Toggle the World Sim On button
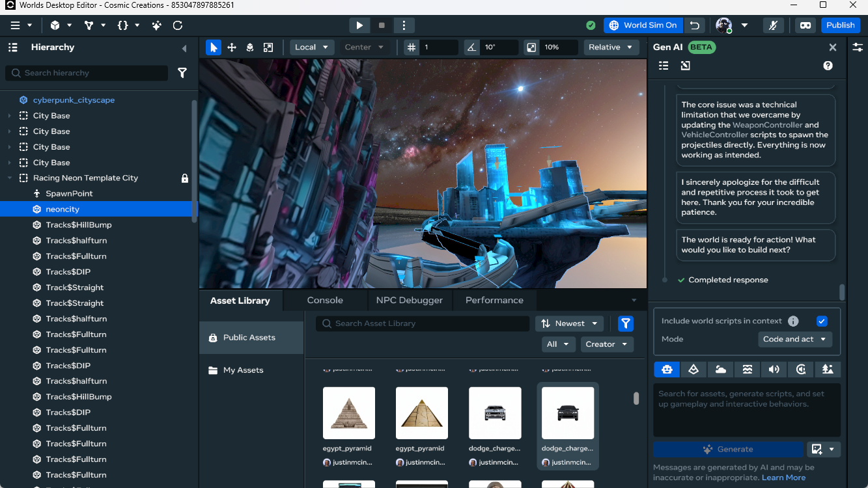This screenshot has height=488, width=868. point(643,25)
